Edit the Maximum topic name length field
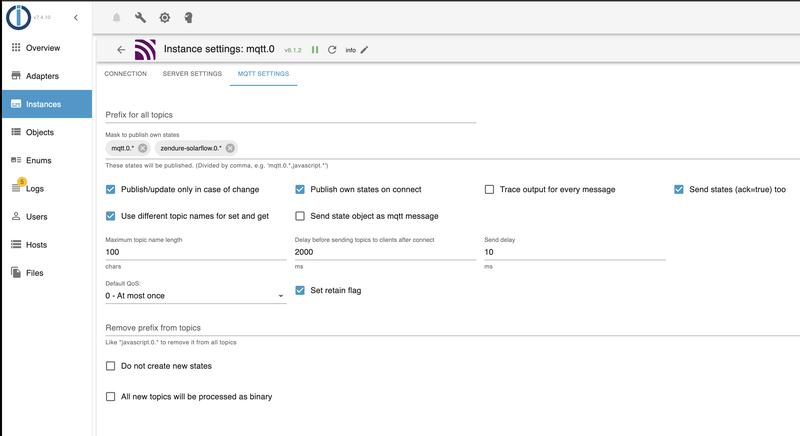 (196, 252)
